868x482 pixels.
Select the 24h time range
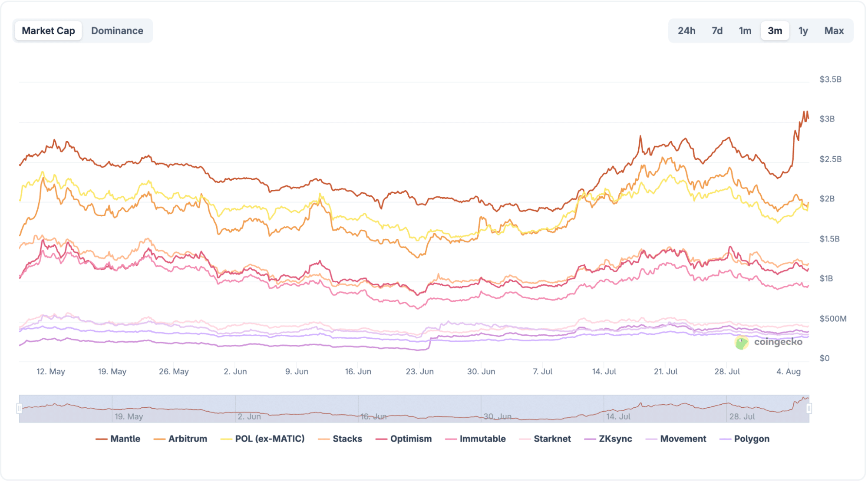pyautogui.click(x=687, y=30)
